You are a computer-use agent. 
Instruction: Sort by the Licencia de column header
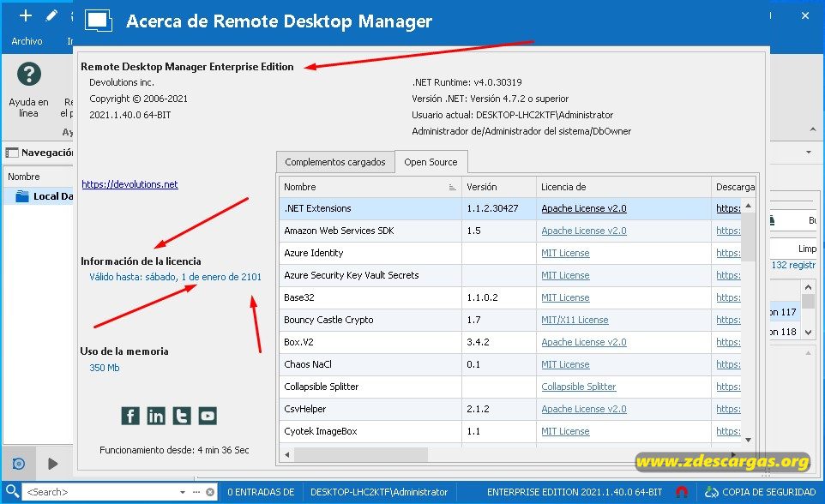(x=623, y=187)
